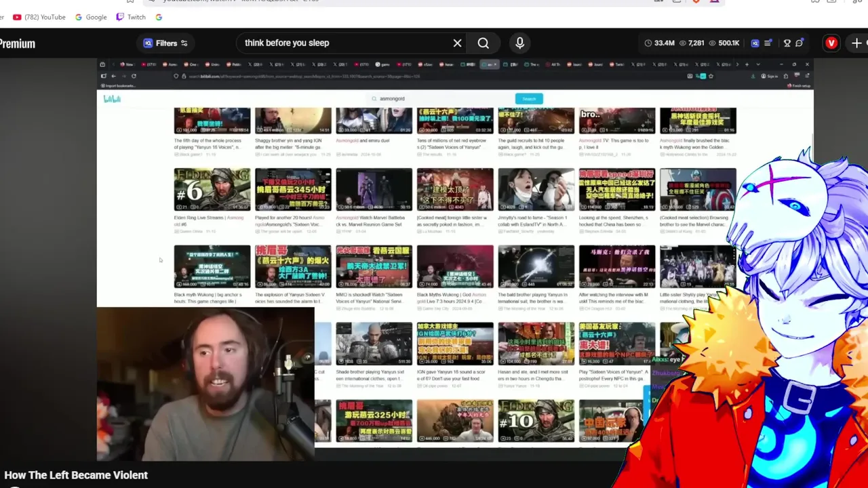868x488 pixels.
Task: Click the 7,281 views statistic
Action: click(x=692, y=43)
